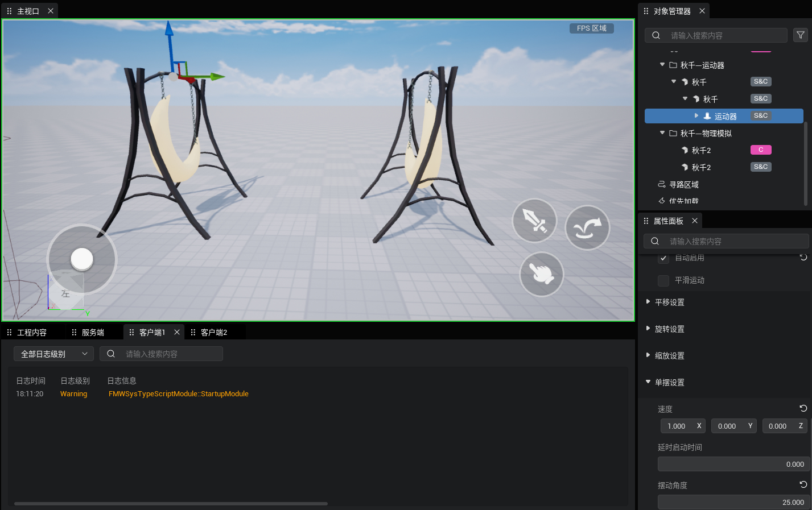This screenshot has width=812, height=510.
Task: Click the sword attack button in viewport
Action: 534,221
